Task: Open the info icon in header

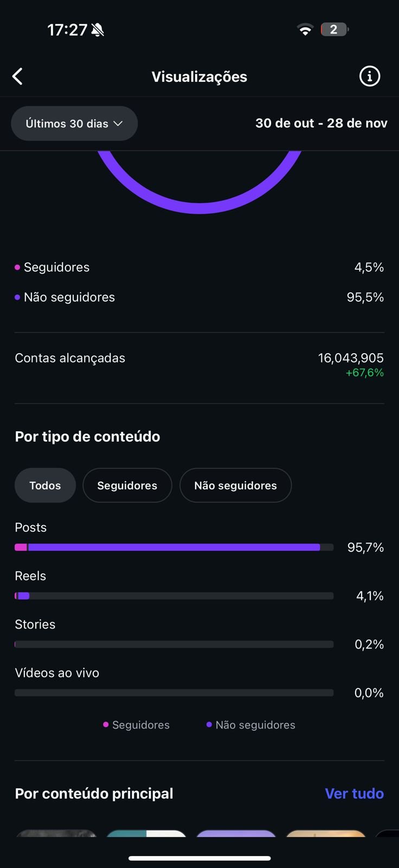Action: click(370, 76)
